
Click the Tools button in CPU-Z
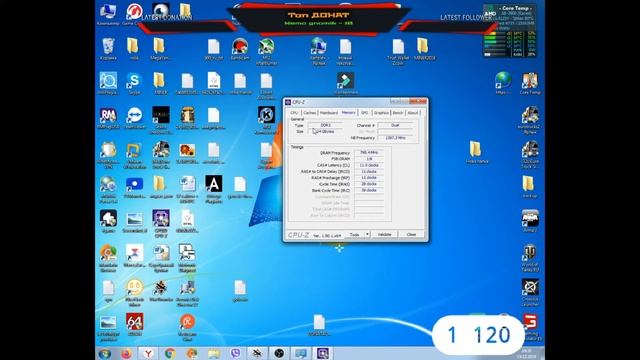pyautogui.click(x=355, y=235)
